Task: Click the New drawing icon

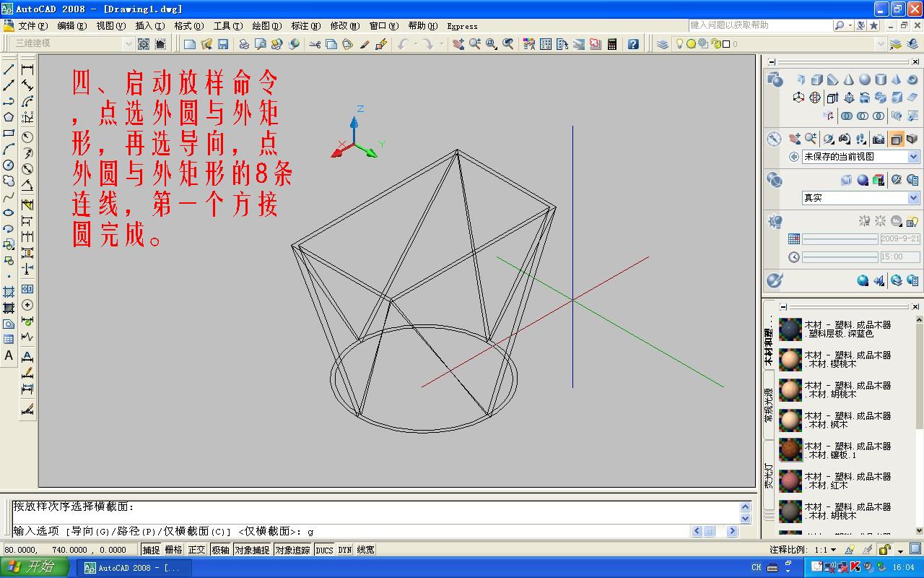Action: (x=190, y=44)
